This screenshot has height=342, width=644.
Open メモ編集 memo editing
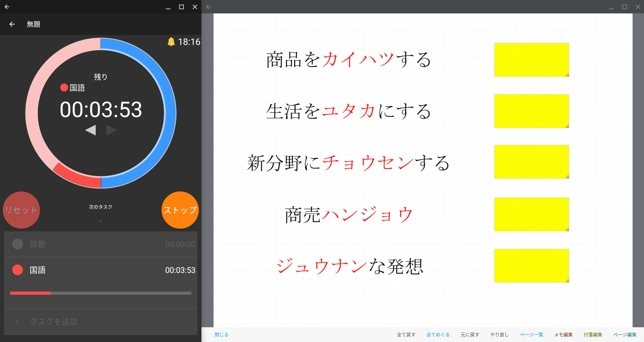(x=563, y=335)
